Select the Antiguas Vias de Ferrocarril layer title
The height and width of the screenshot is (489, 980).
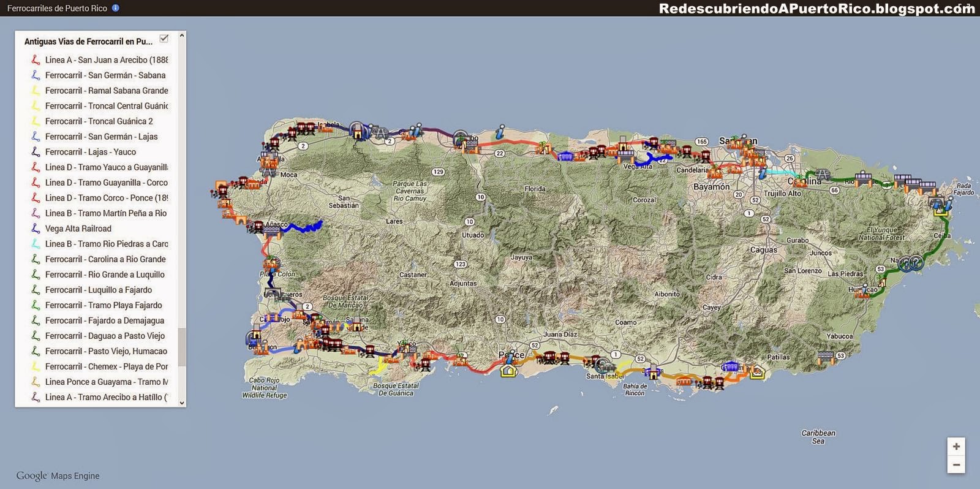coord(88,42)
